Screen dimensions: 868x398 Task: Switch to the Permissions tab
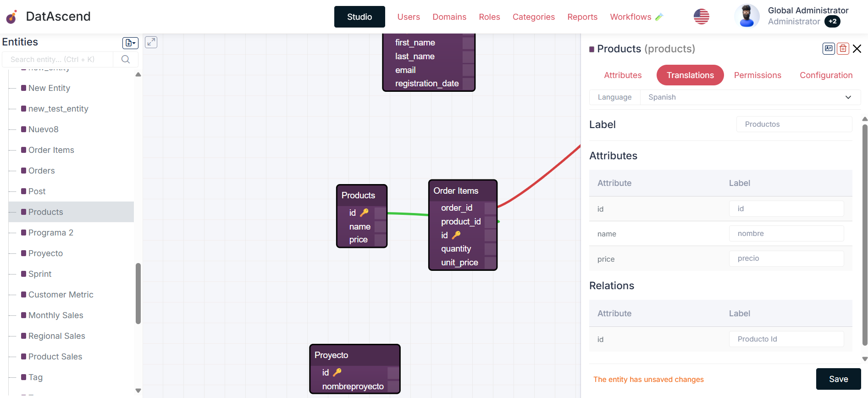[x=757, y=75]
